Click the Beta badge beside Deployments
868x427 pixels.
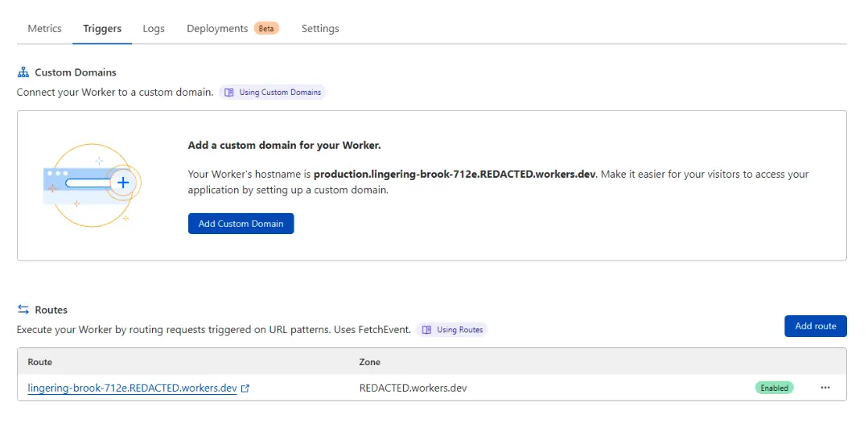tap(266, 28)
